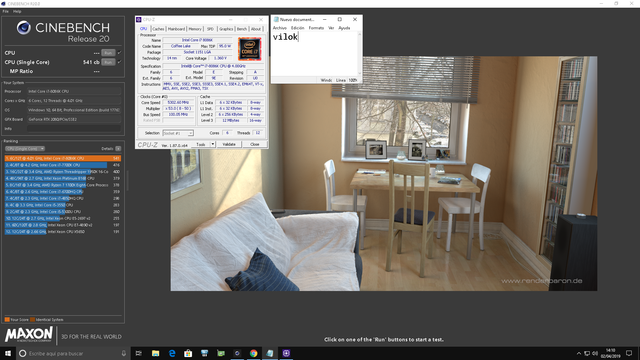Click the Maxon logo
640x360 pixels.
(x=29, y=334)
